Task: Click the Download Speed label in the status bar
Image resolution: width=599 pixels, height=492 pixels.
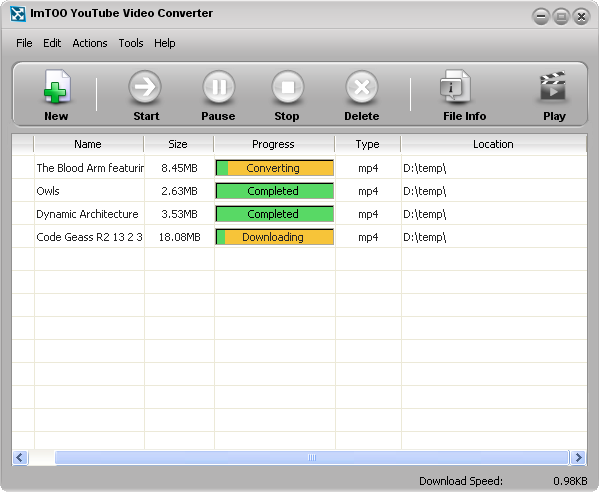Action: point(461,481)
